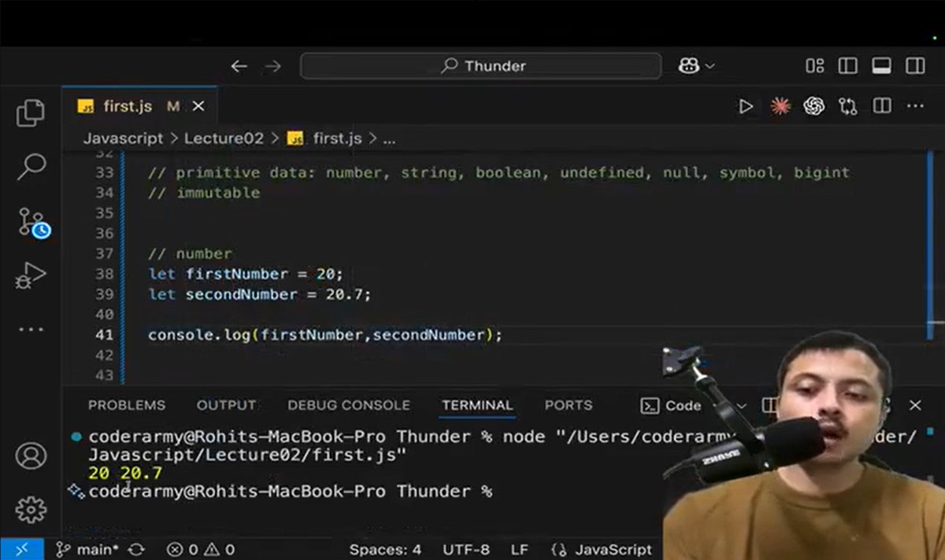Click Javascript breadcrumb folder
Screen dimensions: 945x560
(123, 138)
